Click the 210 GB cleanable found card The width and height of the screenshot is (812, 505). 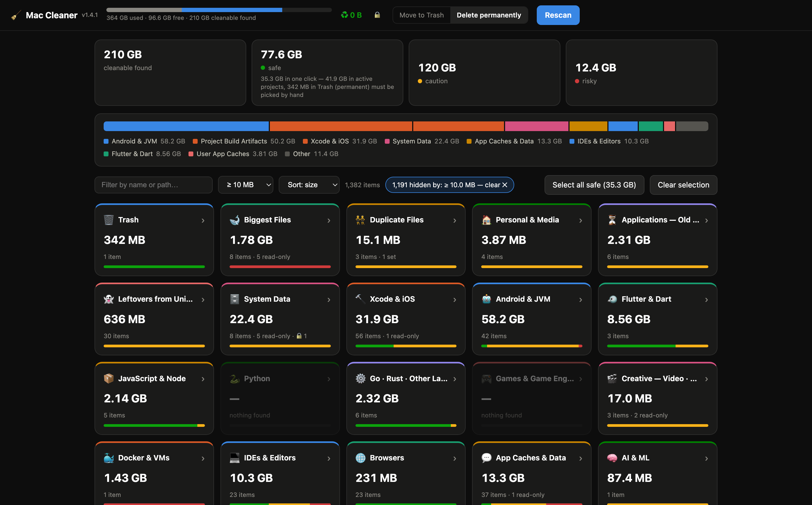tap(170, 73)
